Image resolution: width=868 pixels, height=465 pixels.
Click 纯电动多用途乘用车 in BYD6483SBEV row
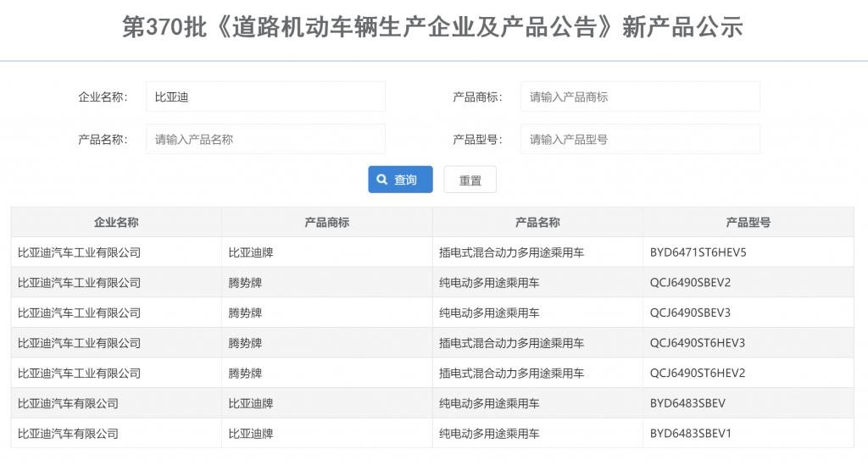point(489,403)
